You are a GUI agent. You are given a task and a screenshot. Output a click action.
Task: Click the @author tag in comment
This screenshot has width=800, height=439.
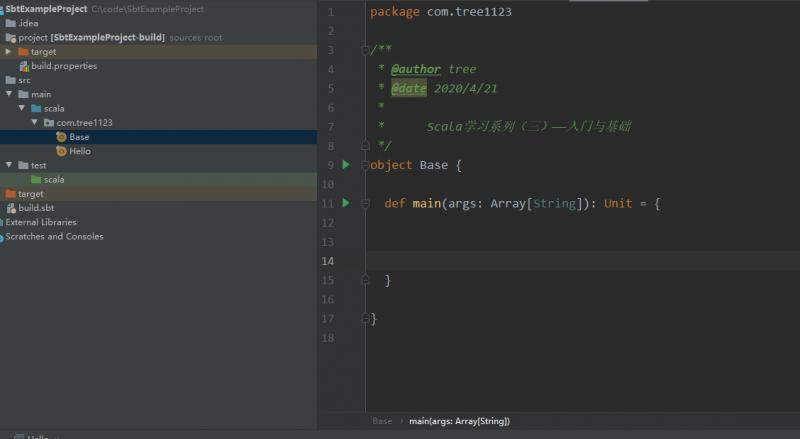pyautogui.click(x=415, y=69)
